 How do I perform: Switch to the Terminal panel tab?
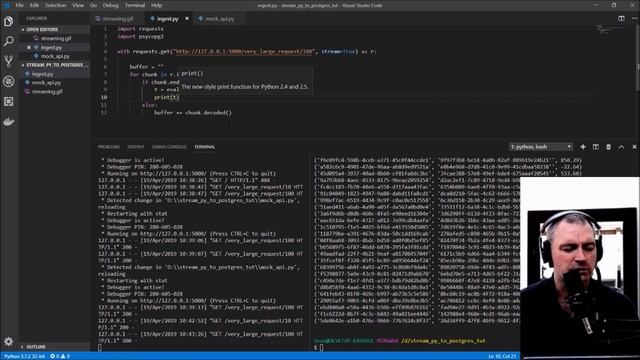[x=204, y=147]
